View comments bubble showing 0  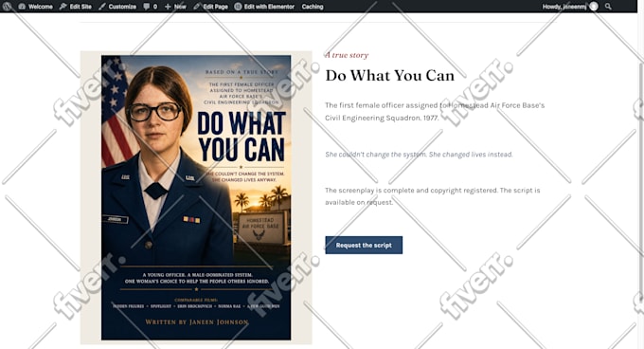[151, 7]
